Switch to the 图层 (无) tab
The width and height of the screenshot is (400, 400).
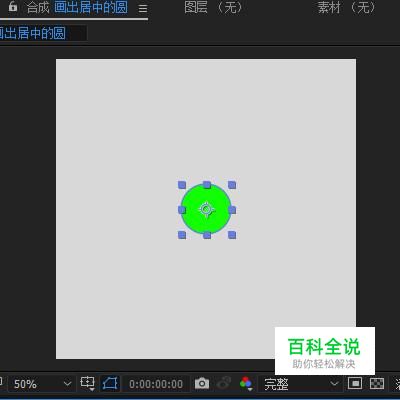(213, 7)
